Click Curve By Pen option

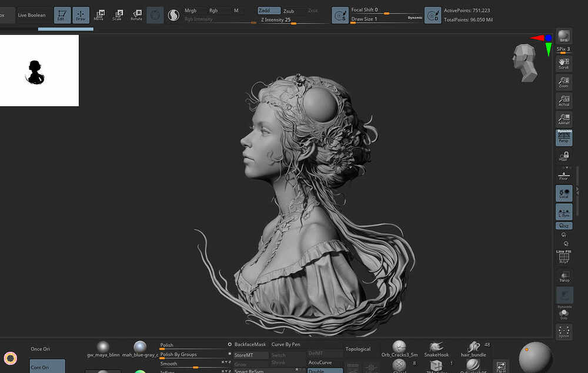(x=286, y=345)
